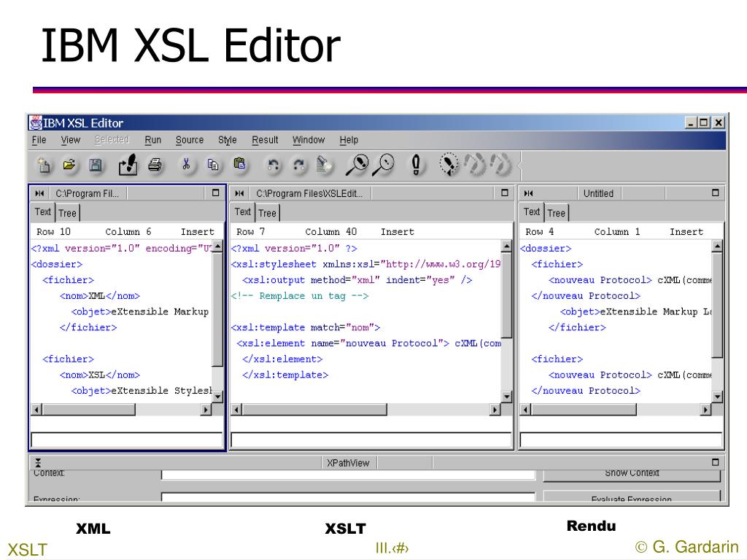Click the flashlight highlight icon
Viewport: 747px width, 560px height.
(324, 165)
